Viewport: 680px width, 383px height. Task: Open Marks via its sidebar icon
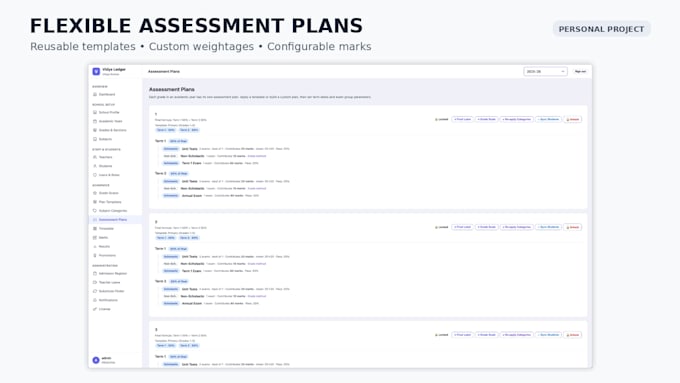point(95,238)
